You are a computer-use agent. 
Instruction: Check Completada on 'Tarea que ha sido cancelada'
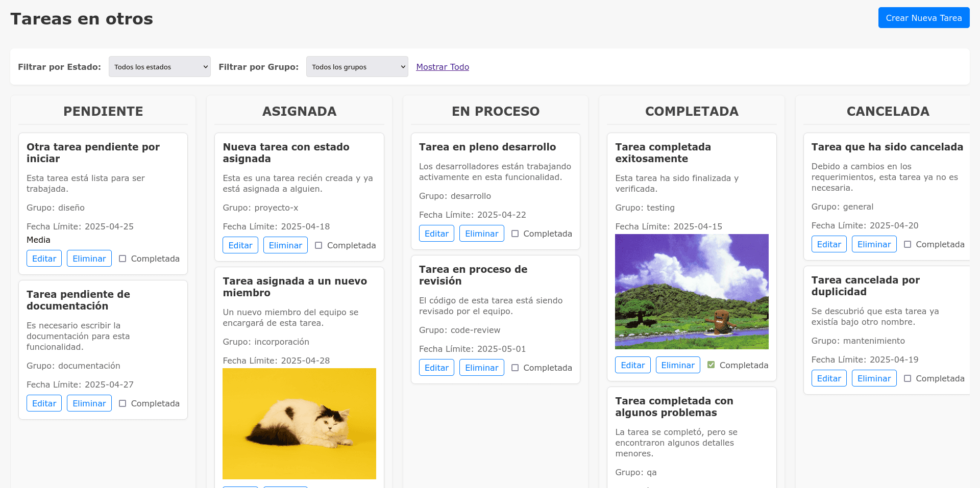click(908, 244)
